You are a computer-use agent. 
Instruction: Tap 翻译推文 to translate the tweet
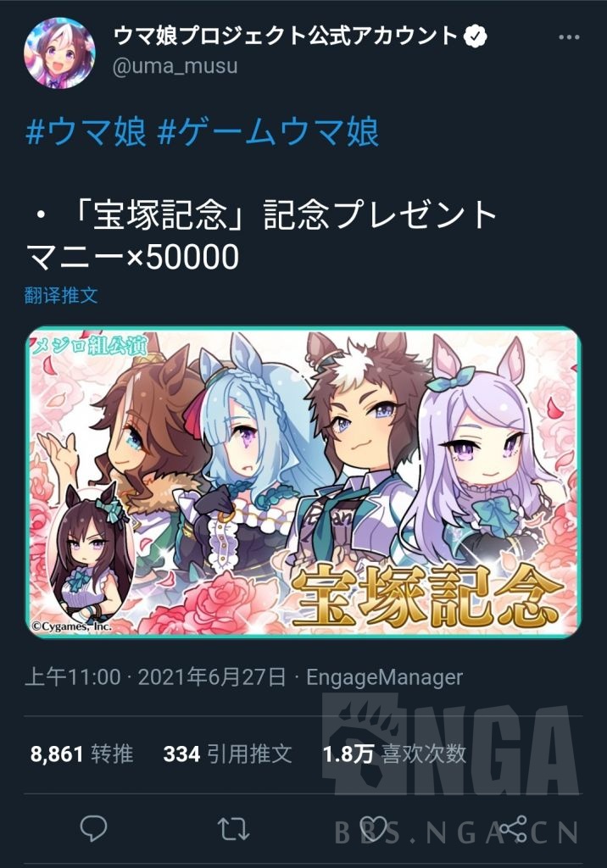[x=61, y=295]
